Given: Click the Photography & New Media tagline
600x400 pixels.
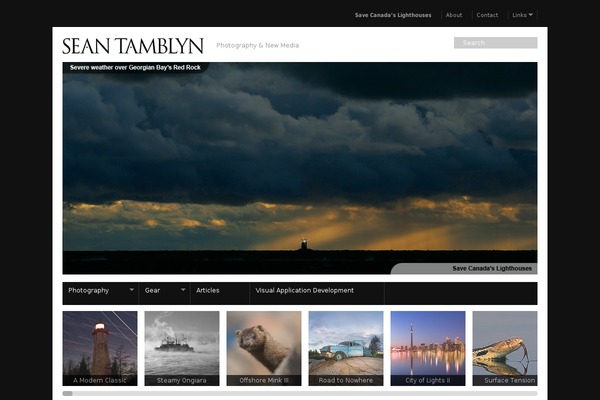Looking at the screenshot, I should [258, 45].
